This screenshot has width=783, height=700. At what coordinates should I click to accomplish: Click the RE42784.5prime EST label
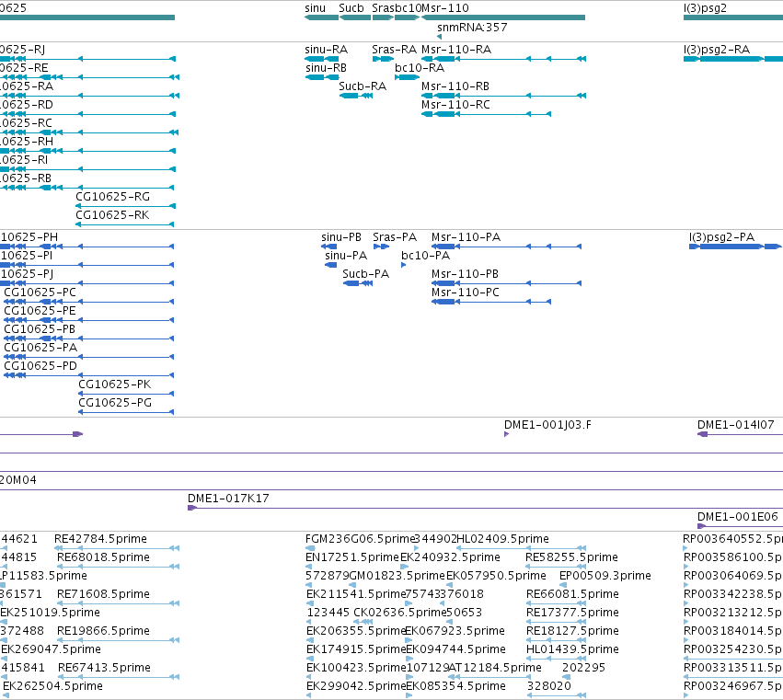coord(100,539)
